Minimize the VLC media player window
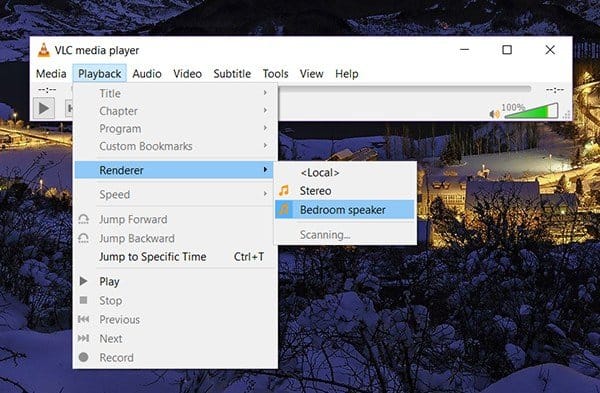Viewport: 600px width, 393px height. (465, 50)
